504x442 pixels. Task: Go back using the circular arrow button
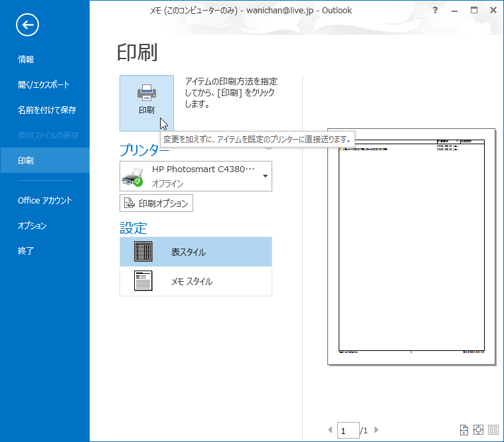tap(27, 25)
